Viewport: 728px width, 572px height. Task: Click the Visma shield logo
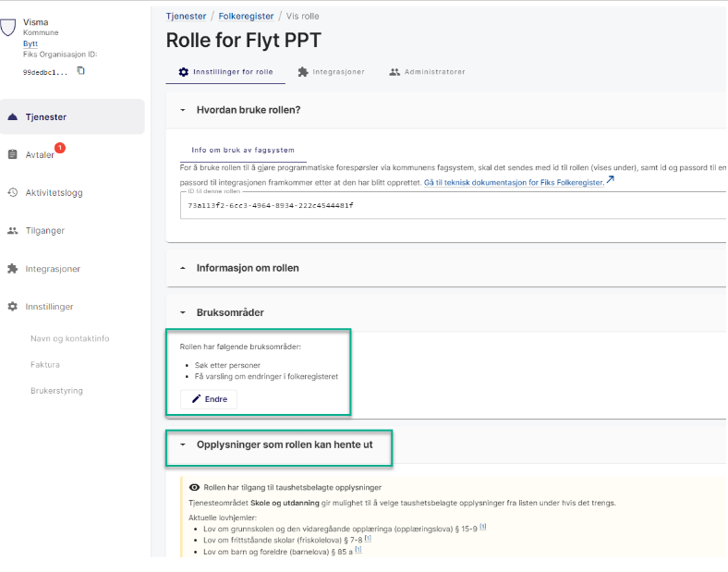(x=8, y=28)
